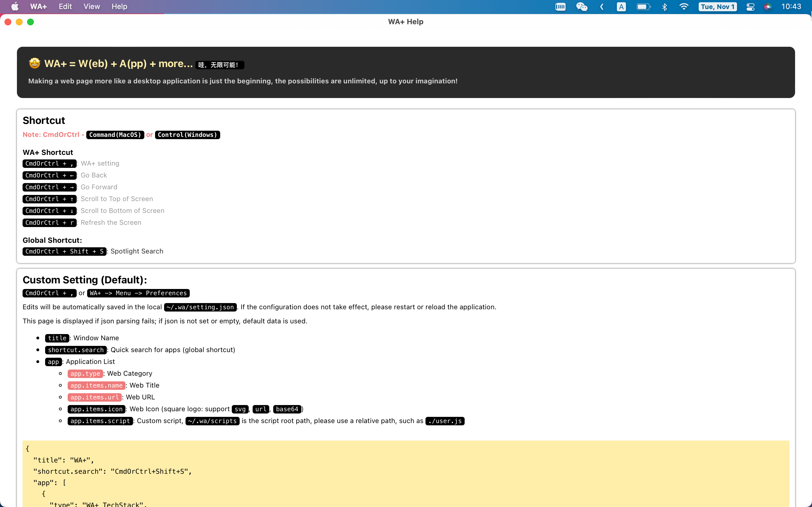
Task: Click the Tue, Nov 1 date
Action: tap(717, 7)
